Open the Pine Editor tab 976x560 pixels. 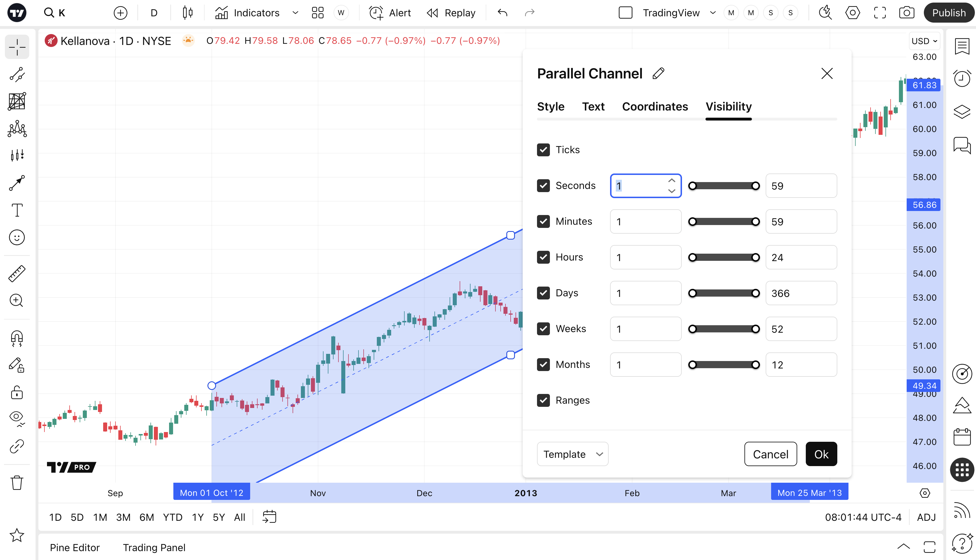[75, 547]
